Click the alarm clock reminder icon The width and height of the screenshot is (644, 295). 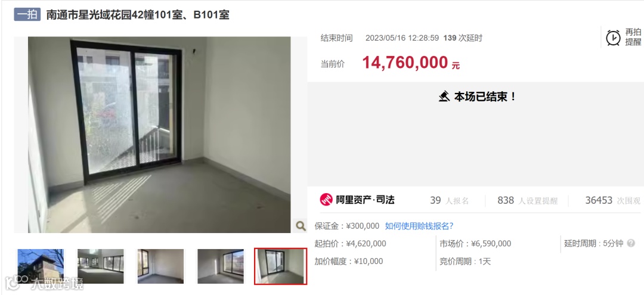[613, 38]
